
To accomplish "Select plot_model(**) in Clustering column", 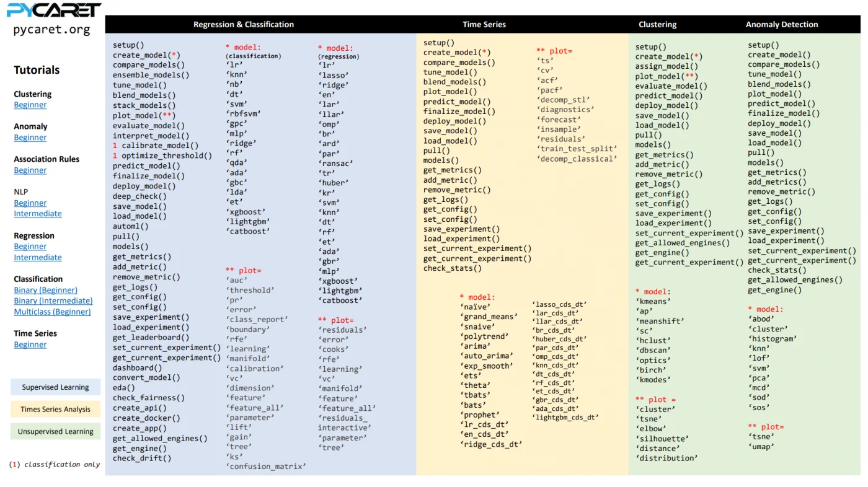I will (667, 76).
